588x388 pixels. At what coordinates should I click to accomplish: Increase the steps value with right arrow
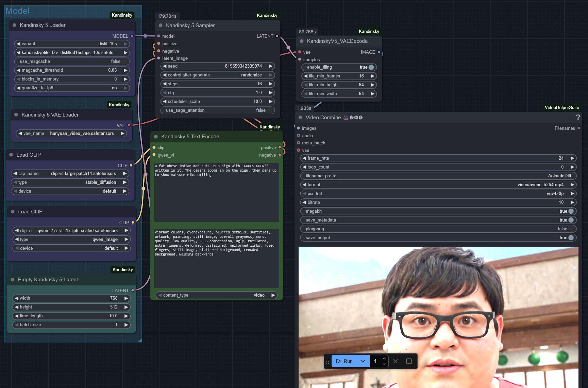click(x=271, y=84)
